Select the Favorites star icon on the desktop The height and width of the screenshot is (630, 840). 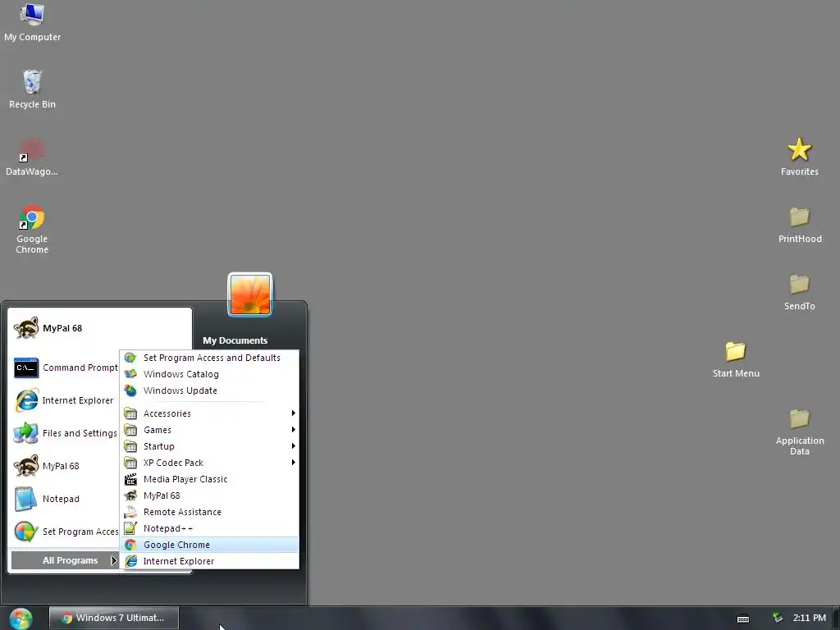[x=799, y=157]
